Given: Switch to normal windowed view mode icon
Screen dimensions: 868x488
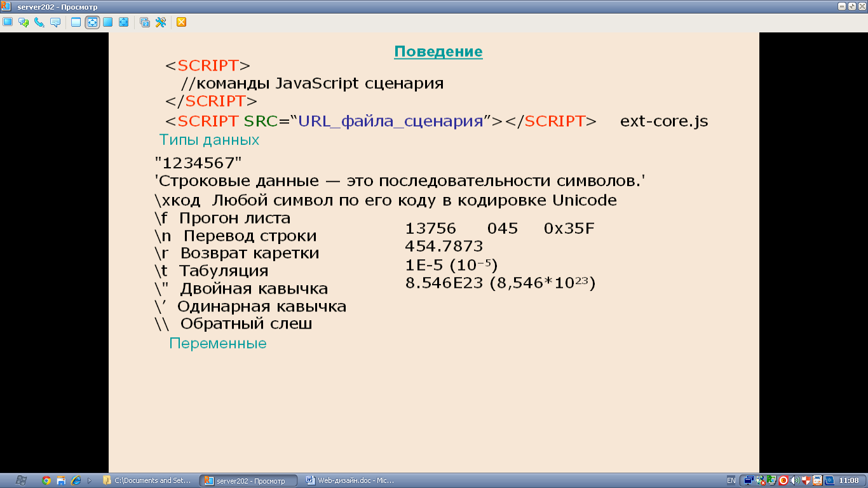Looking at the screenshot, I should (x=76, y=22).
